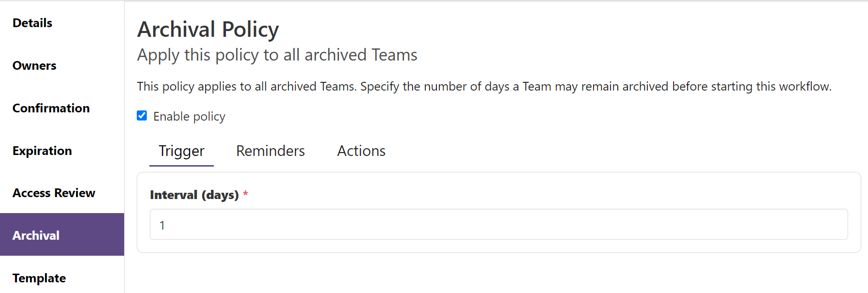Select the Archival sidebar item
The height and width of the screenshot is (293, 868).
36,235
